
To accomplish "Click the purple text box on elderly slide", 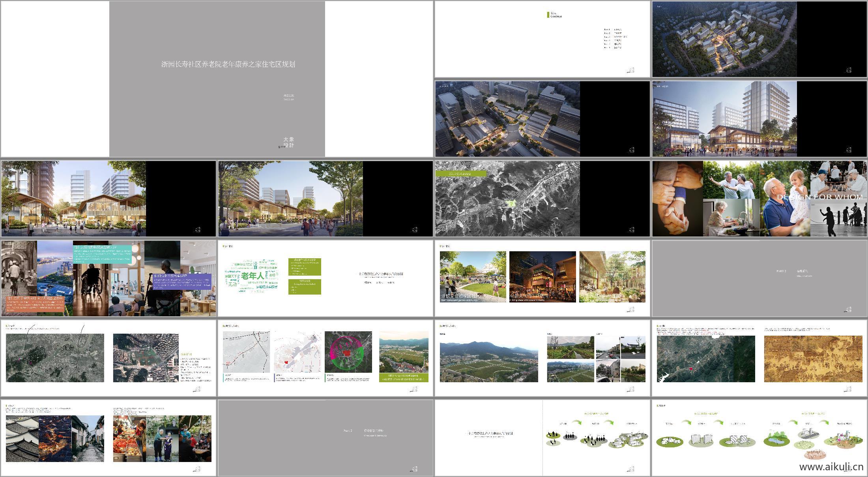I will [x=182, y=281].
